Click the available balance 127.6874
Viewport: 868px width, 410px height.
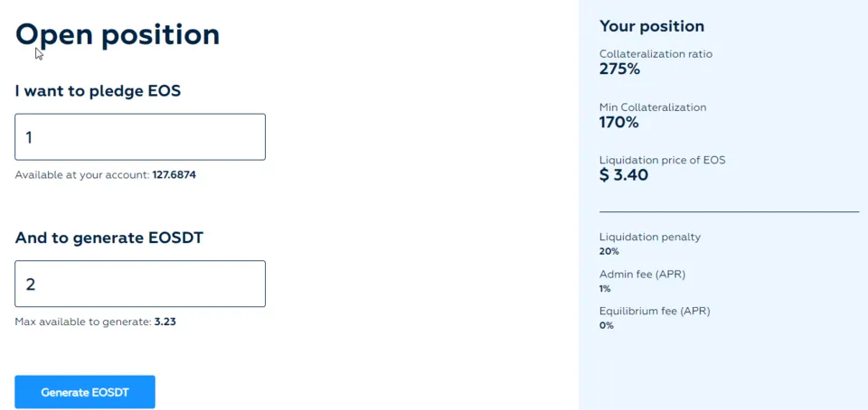point(174,175)
